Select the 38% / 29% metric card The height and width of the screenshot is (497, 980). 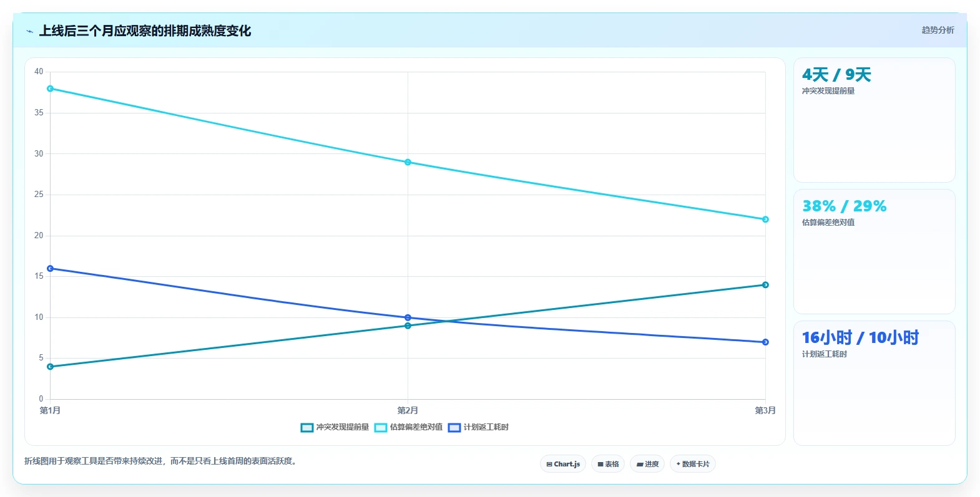pos(875,252)
